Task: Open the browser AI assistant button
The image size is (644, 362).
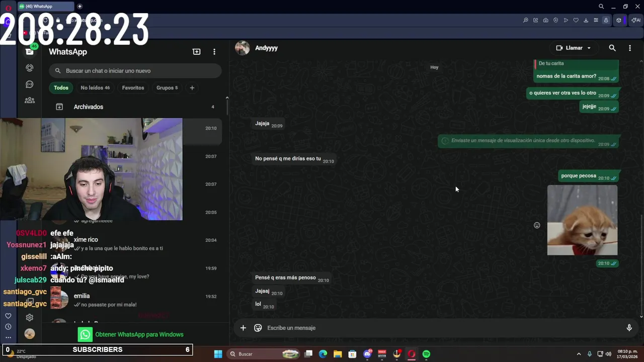Action: pos(636,20)
